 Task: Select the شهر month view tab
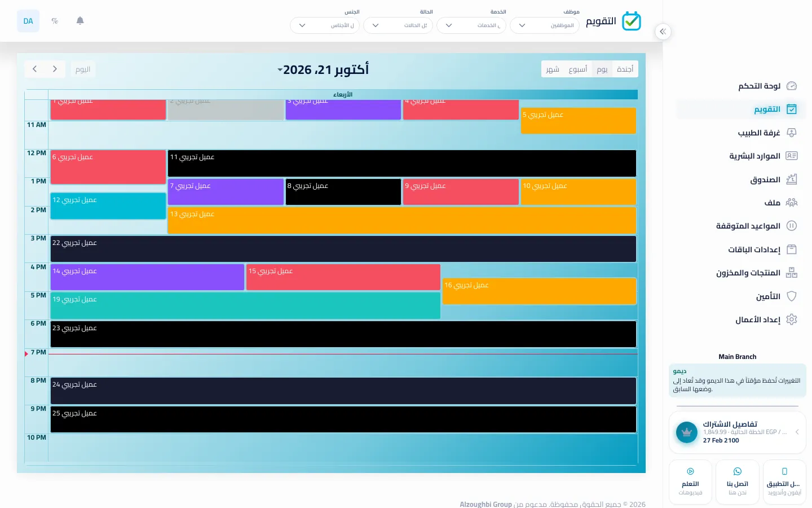[x=553, y=69]
